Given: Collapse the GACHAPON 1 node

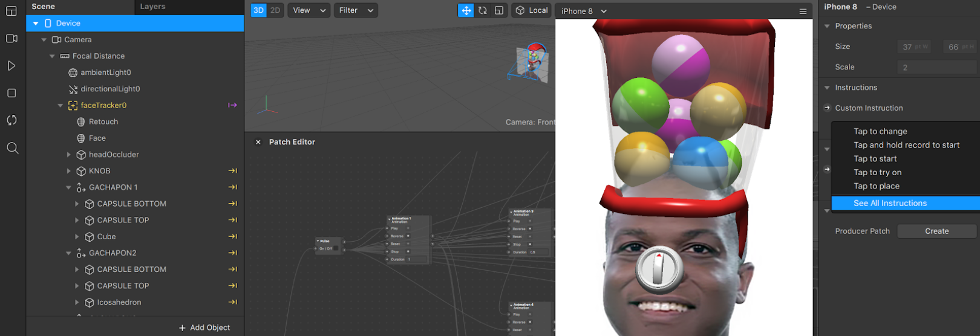Looking at the screenshot, I should pos(68,187).
